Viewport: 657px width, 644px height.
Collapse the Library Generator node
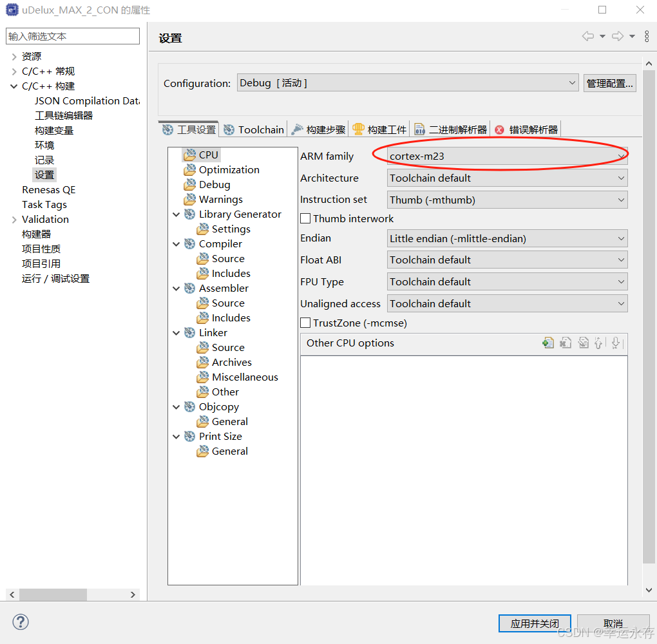tap(176, 214)
